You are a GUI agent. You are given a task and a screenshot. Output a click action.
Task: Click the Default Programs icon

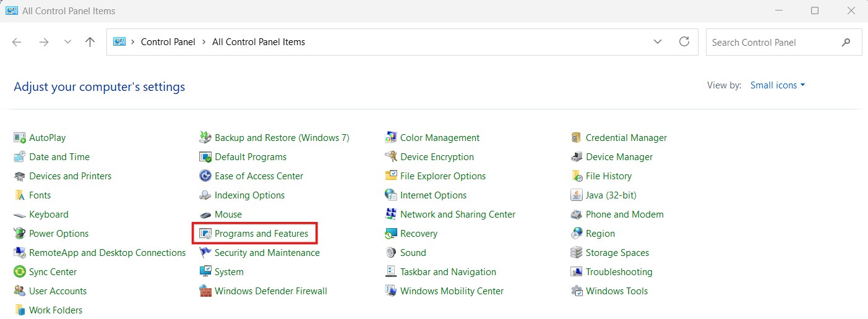point(205,157)
